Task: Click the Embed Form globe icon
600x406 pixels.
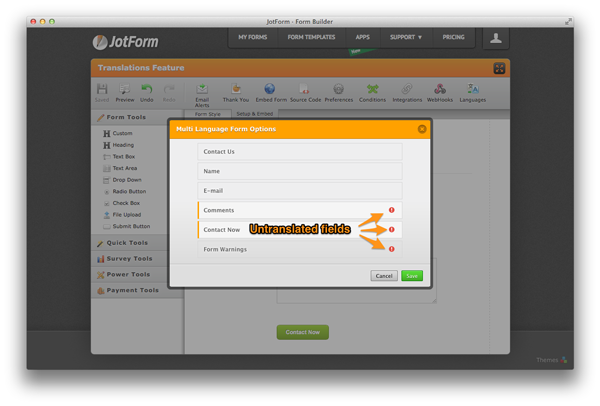Action: click(270, 89)
